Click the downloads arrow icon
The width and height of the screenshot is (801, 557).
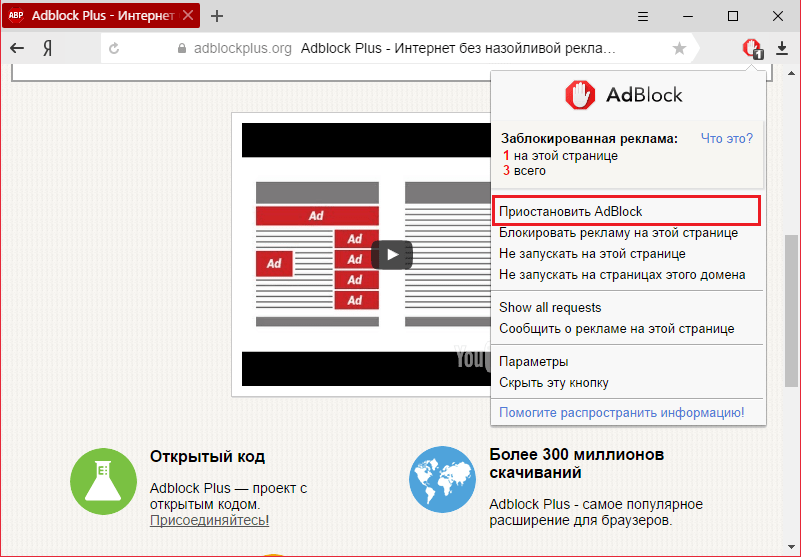click(x=782, y=48)
